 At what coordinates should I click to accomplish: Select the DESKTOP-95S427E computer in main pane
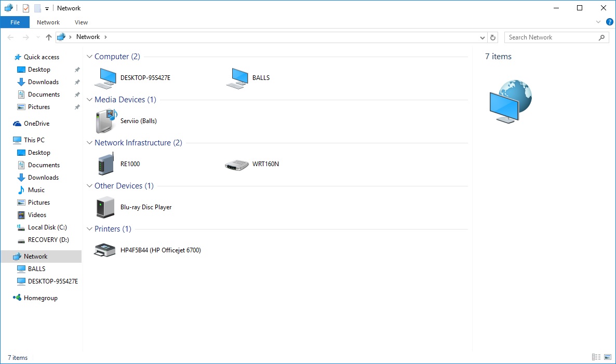tap(105, 78)
